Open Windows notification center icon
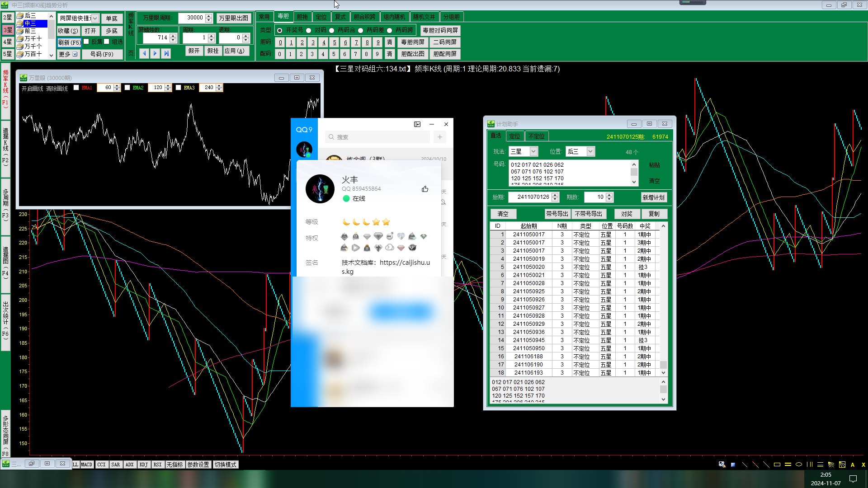 [x=853, y=479]
